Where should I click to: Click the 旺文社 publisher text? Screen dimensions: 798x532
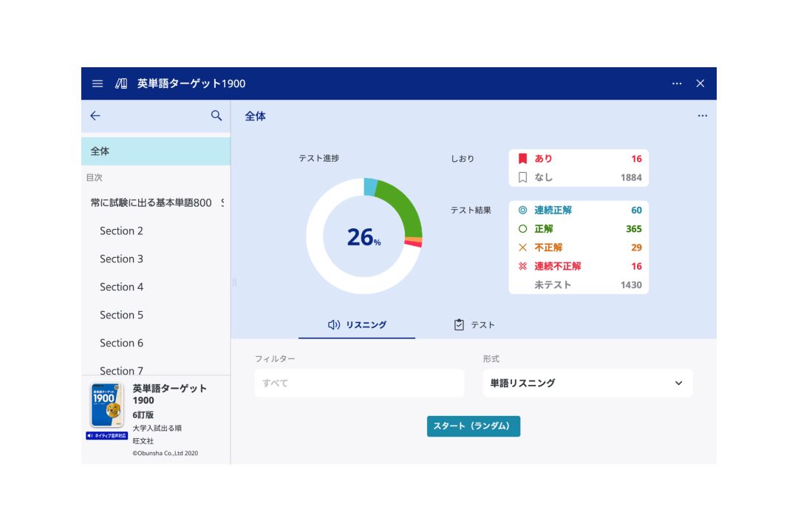pos(143,441)
